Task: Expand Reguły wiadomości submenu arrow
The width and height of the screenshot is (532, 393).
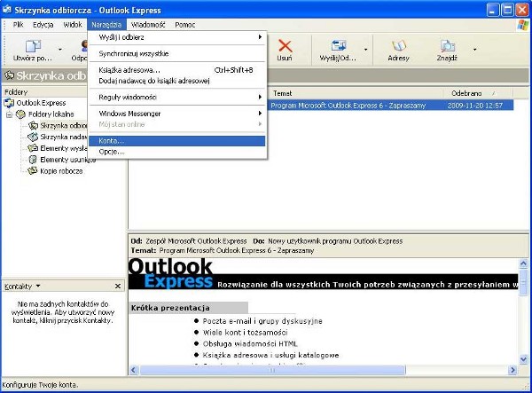Action: click(260, 97)
